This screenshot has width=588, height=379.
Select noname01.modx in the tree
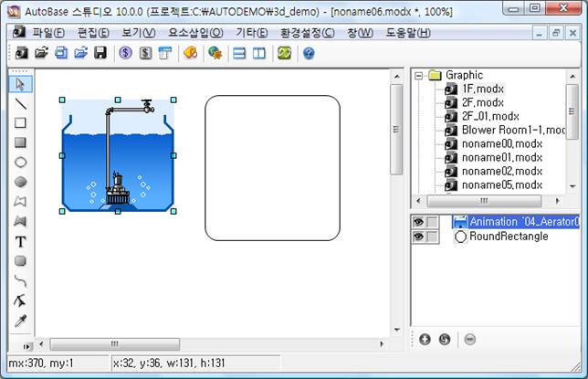502,158
